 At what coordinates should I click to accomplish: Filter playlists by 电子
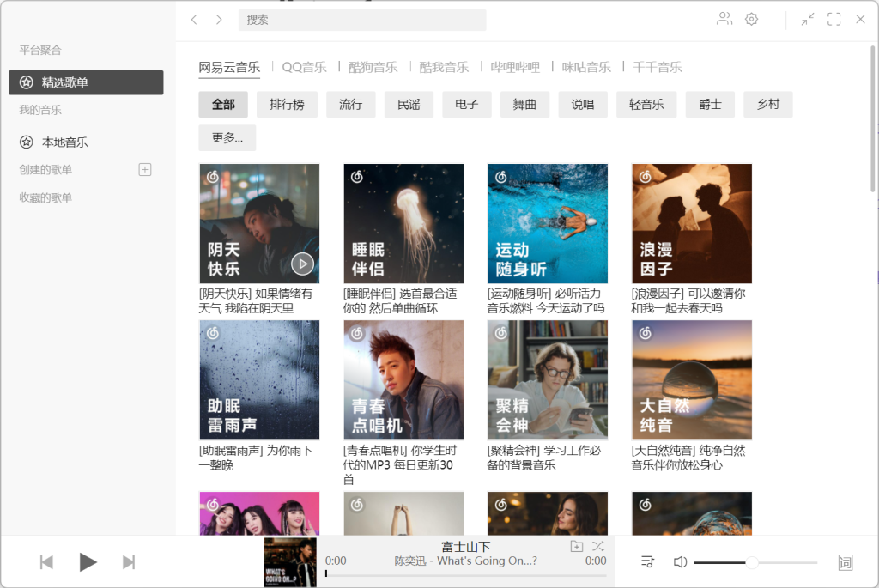tap(466, 104)
